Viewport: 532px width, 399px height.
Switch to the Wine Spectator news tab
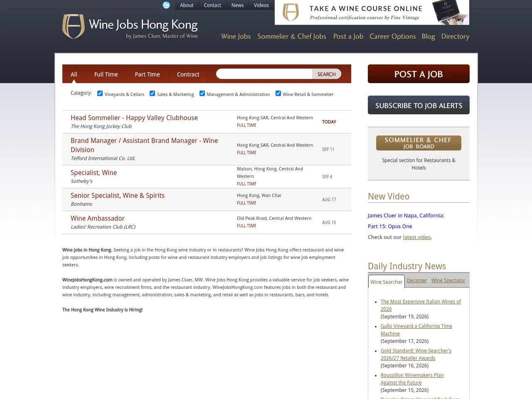[448, 281]
